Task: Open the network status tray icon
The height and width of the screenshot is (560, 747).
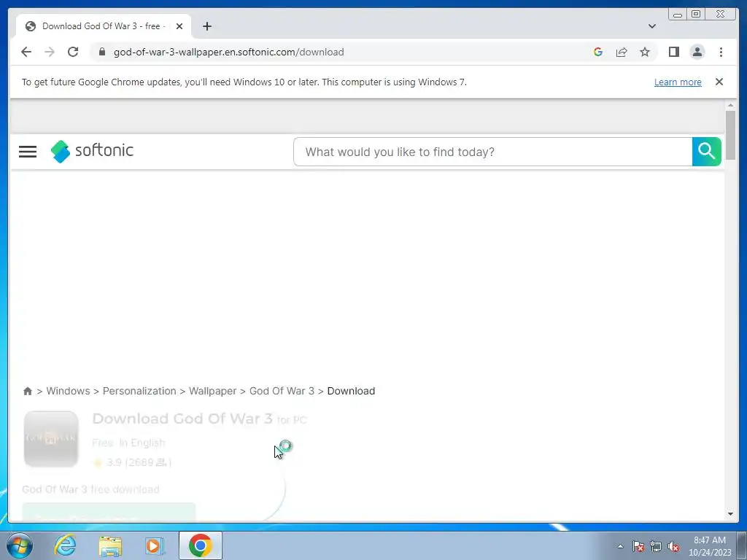Action: coord(656,546)
